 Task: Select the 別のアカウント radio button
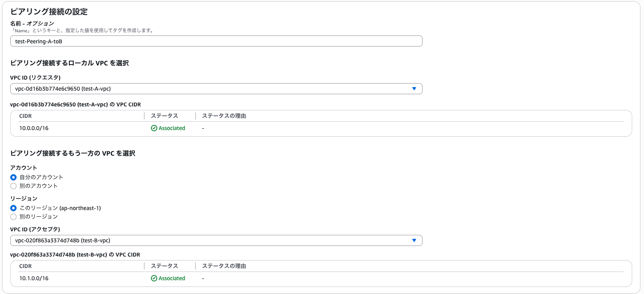pyautogui.click(x=13, y=186)
